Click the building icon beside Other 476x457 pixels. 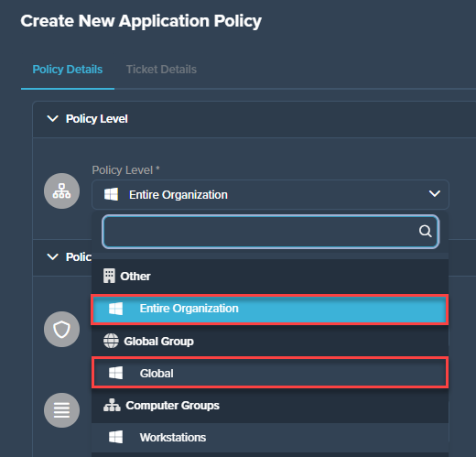click(x=109, y=276)
